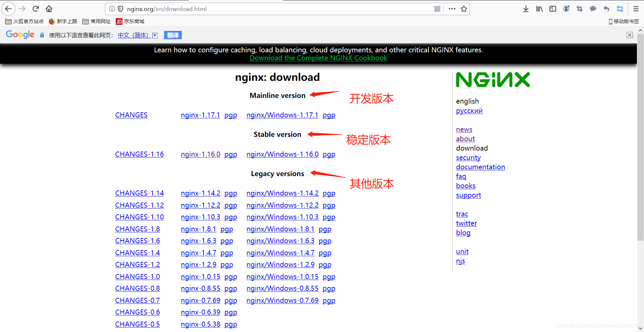Show site information icon in address bar

pos(112,9)
